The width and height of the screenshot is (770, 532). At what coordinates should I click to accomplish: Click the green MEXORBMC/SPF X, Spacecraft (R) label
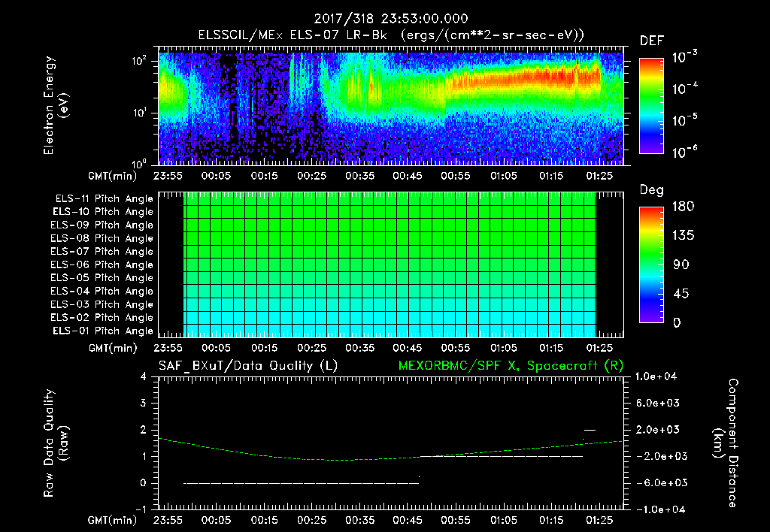(x=511, y=366)
